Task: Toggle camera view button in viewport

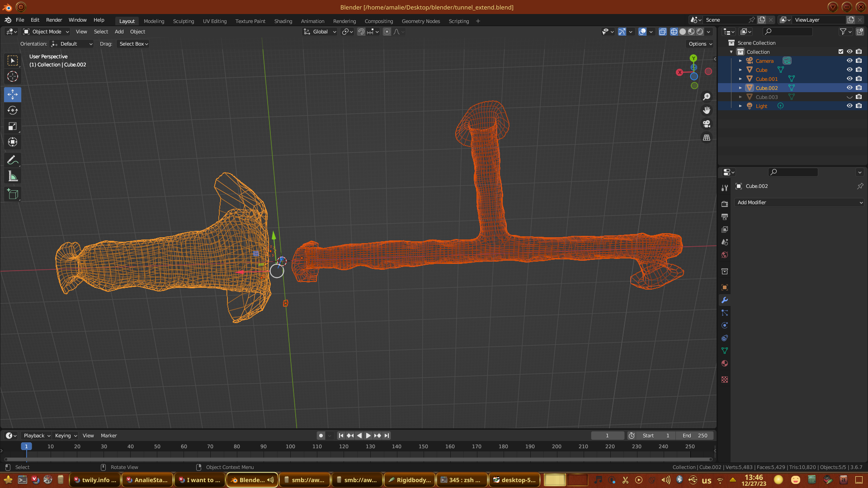Action: [707, 124]
